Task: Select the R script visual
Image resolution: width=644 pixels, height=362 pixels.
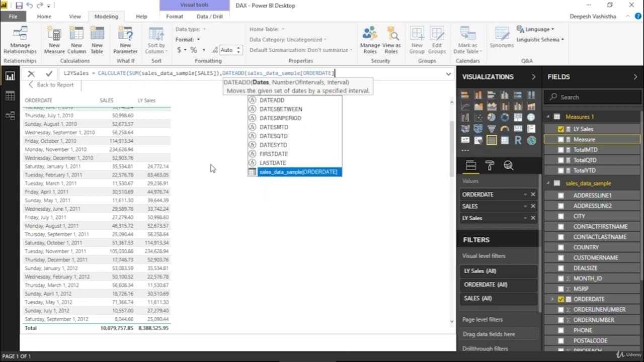Action: [518, 140]
